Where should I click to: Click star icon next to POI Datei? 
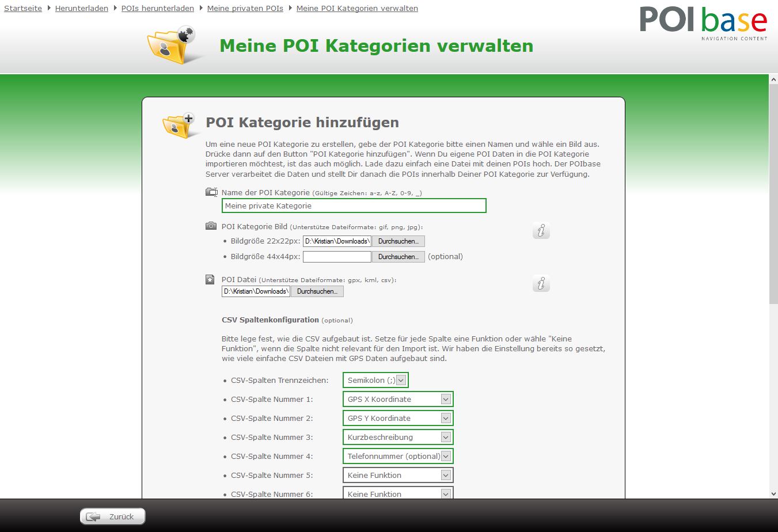[x=210, y=280]
